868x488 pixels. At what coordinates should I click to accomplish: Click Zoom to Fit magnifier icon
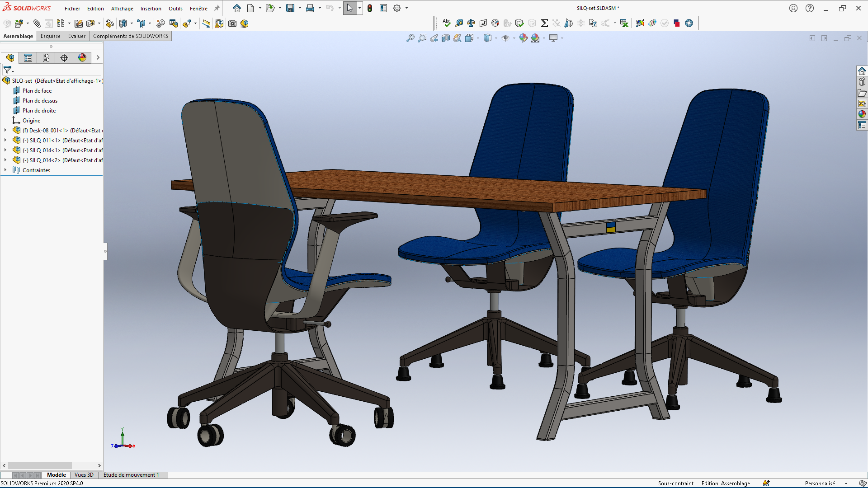(x=410, y=38)
